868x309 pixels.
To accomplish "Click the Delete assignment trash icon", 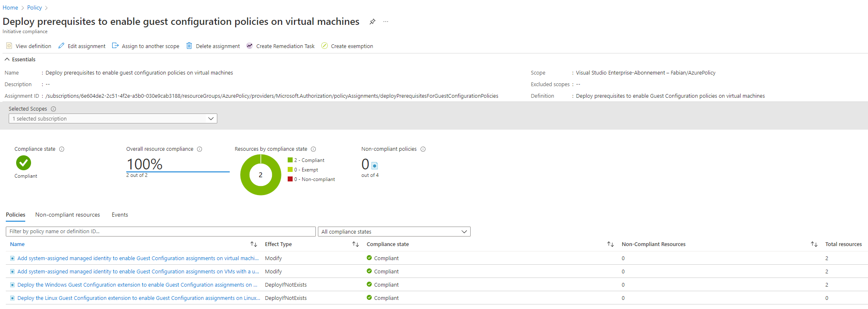I will point(189,46).
